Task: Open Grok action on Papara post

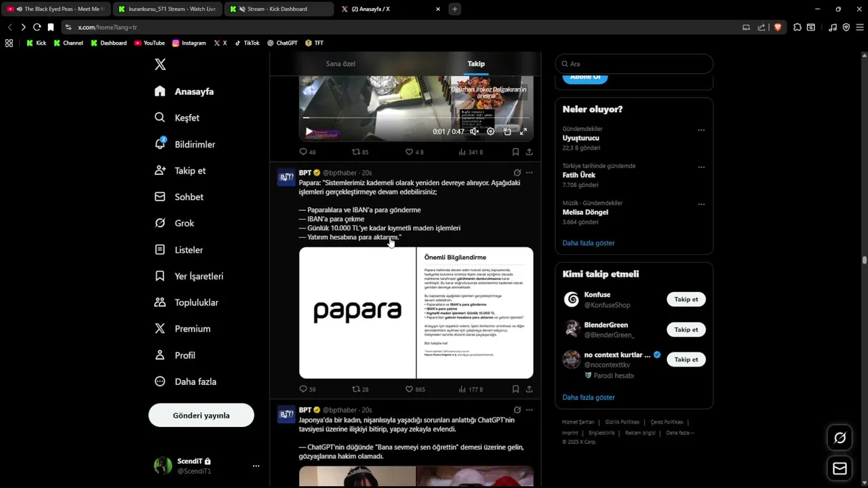Action: (517, 173)
